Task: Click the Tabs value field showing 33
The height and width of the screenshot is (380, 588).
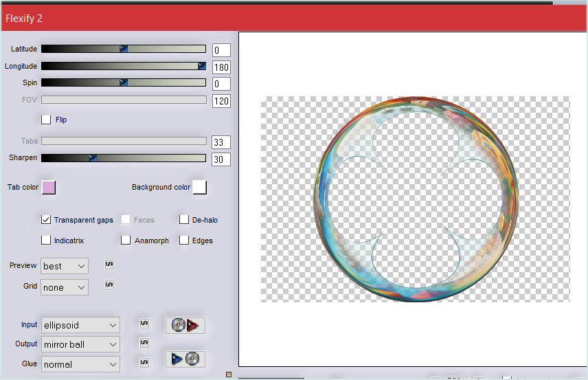Action: 221,142
